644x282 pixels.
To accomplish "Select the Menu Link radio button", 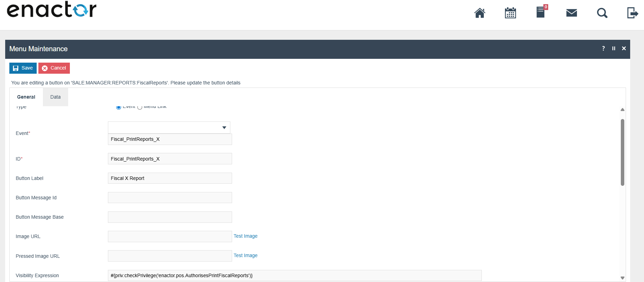I will coord(140,107).
